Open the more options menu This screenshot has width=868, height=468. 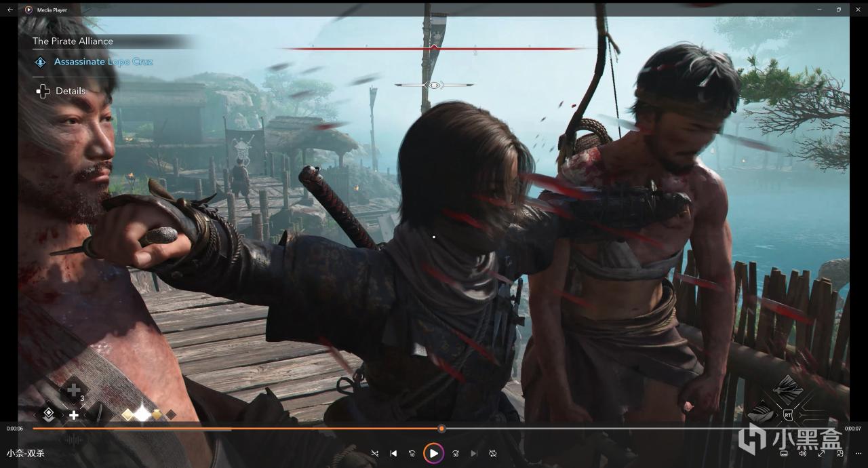click(858, 453)
